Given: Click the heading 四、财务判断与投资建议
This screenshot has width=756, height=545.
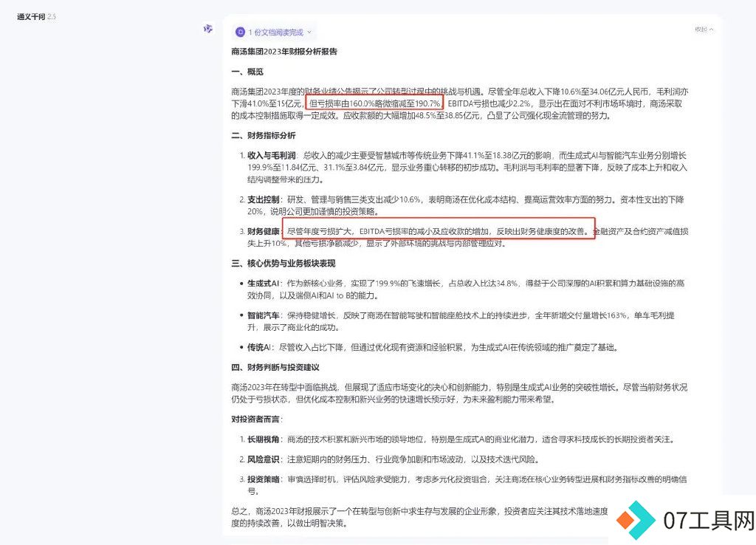Looking at the screenshot, I should tap(275, 368).
